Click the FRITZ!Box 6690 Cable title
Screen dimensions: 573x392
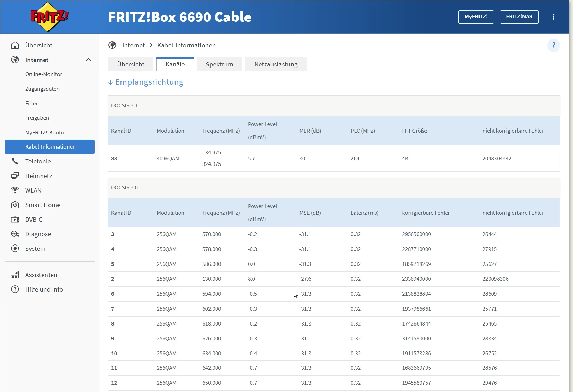180,17
